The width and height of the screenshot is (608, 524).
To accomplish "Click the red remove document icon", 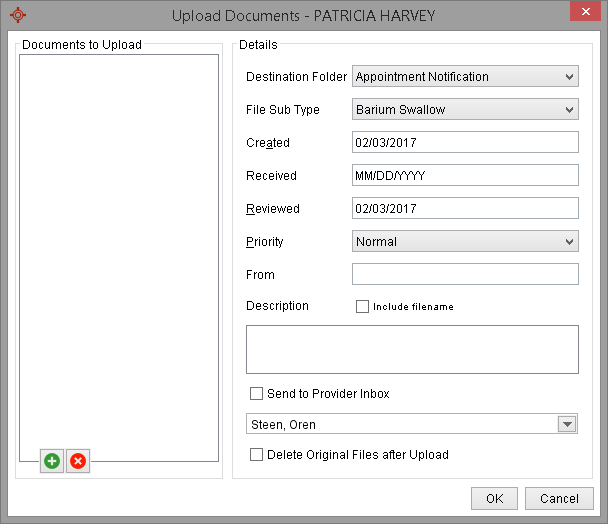I will tap(77, 461).
